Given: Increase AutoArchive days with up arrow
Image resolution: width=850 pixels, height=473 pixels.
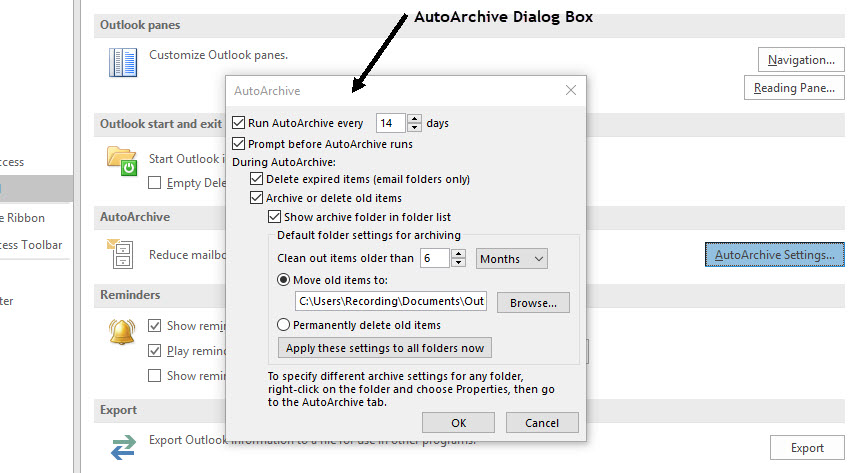Looking at the screenshot, I should pos(415,119).
